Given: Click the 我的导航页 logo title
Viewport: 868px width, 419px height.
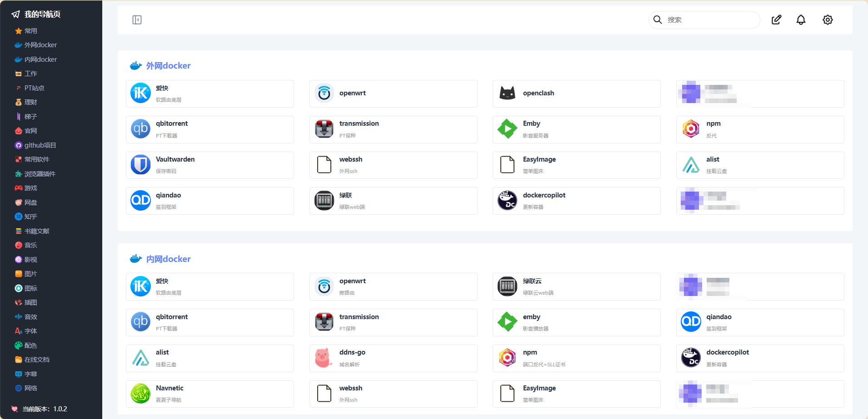Looking at the screenshot, I should [x=42, y=15].
